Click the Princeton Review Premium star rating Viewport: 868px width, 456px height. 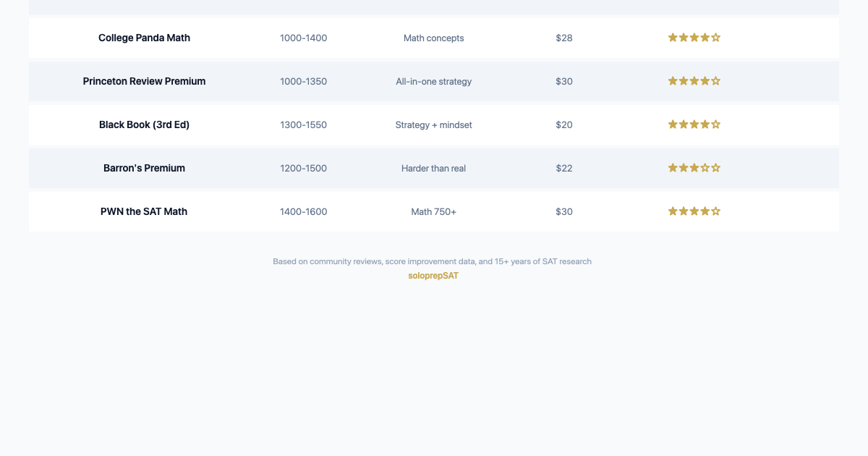click(x=694, y=81)
